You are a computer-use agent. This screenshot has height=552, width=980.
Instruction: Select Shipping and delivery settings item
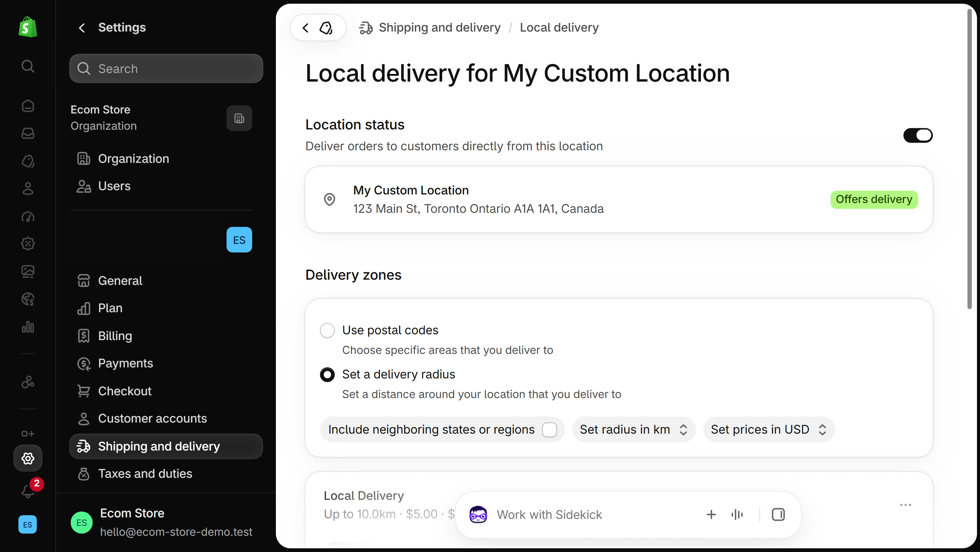click(x=166, y=446)
